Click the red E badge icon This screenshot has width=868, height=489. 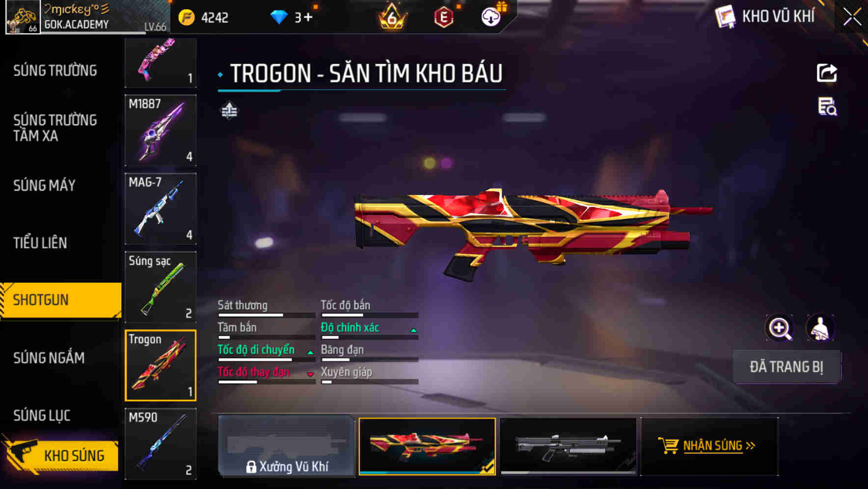tap(444, 18)
